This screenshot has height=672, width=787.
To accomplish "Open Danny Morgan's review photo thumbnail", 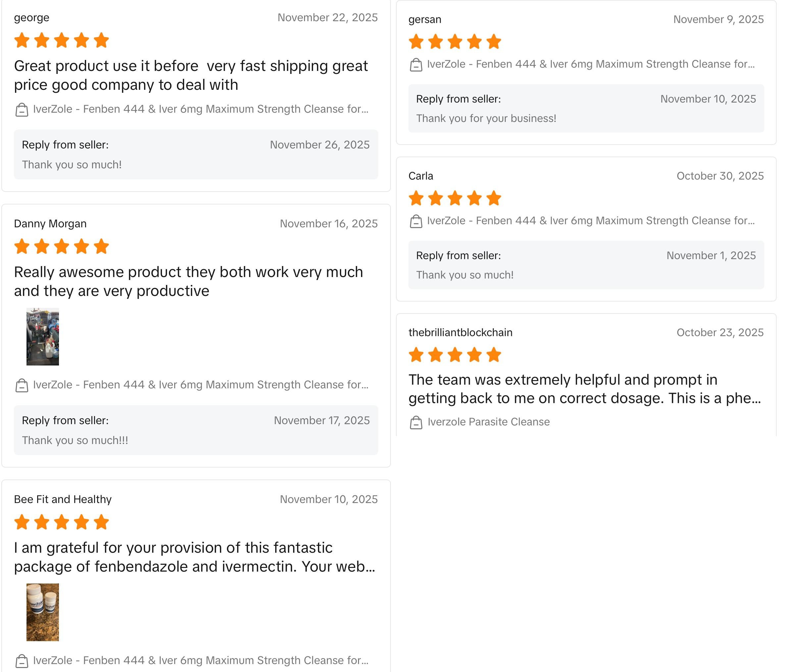I will tap(42, 337).
